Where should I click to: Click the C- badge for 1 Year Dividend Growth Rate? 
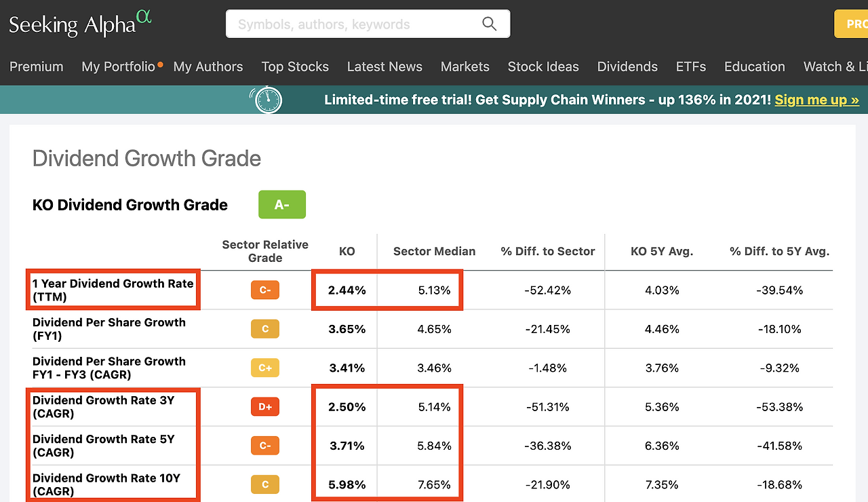click(265, 290)
